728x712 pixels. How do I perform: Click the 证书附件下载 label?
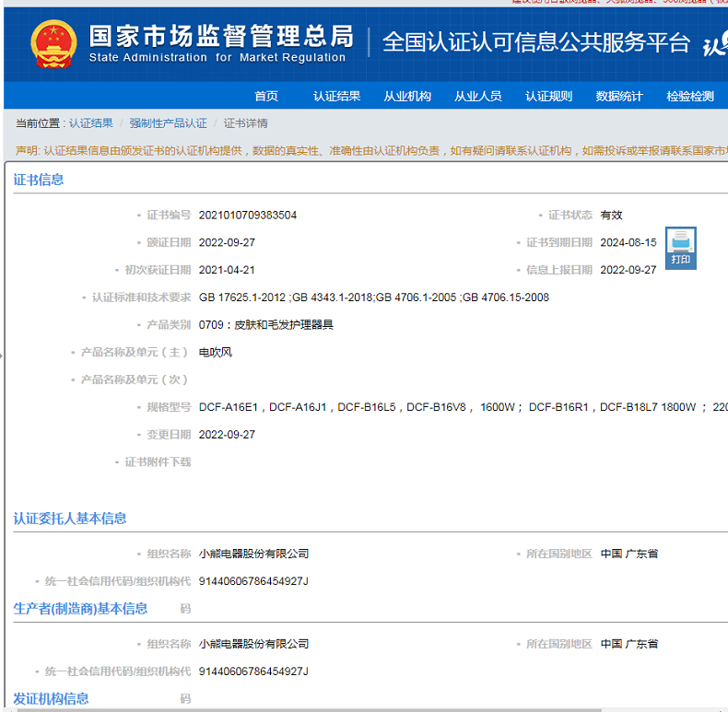[x=158, y=462]
